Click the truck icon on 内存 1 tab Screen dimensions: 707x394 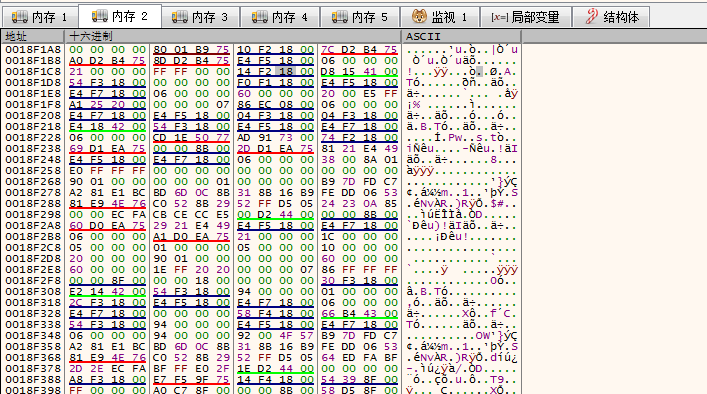tap(19, 17)
